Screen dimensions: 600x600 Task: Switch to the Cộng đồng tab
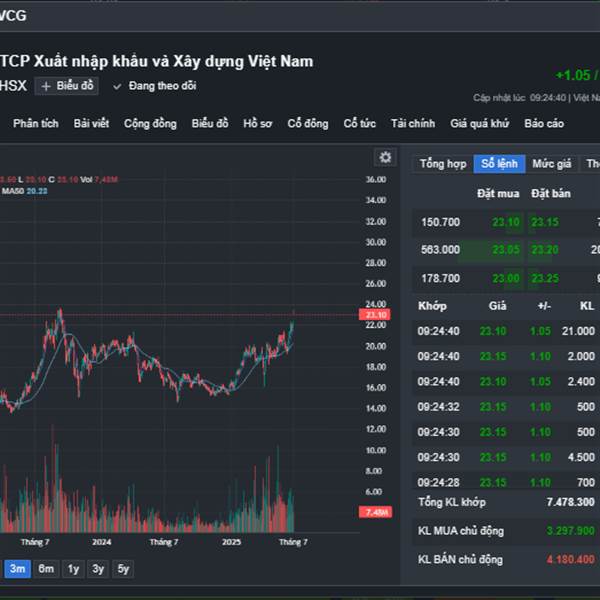click(150, 124)
